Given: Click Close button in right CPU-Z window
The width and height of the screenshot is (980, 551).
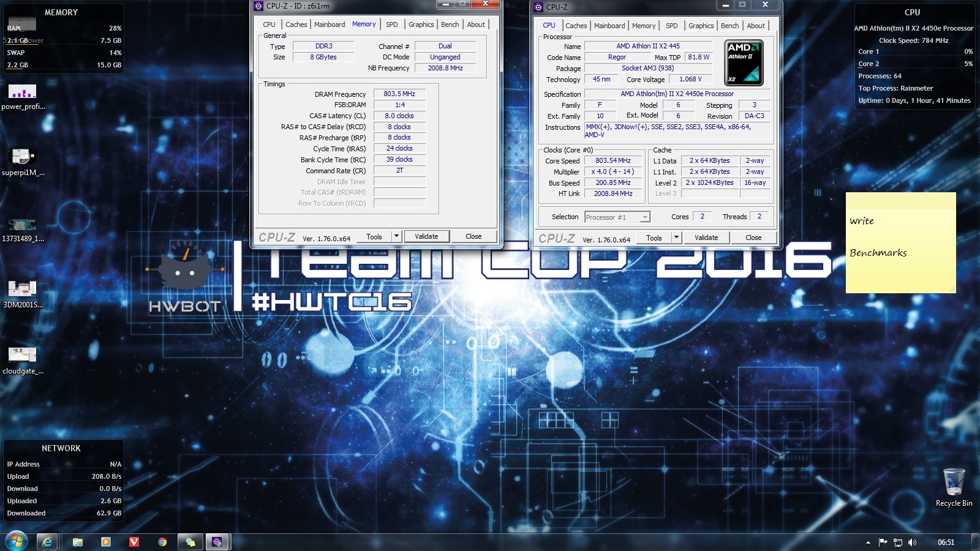Looking at the screenshot, I should (x=753, y=238).
